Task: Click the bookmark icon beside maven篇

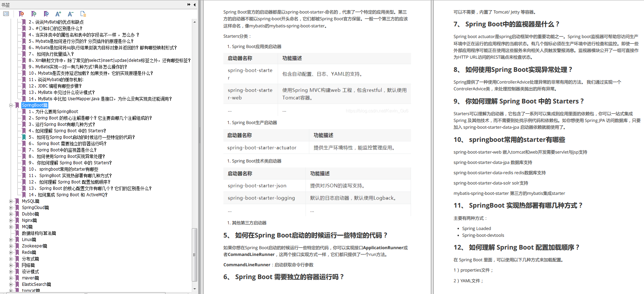Action: (17, 278)
